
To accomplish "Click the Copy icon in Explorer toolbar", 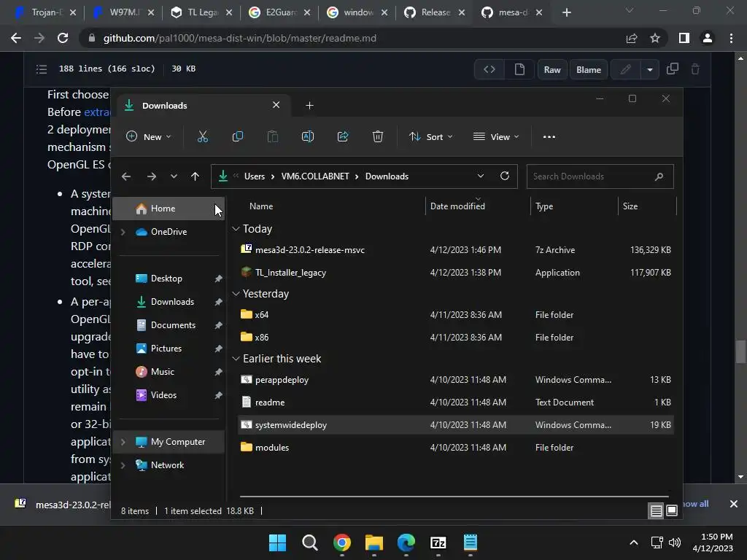I will 237,136.
